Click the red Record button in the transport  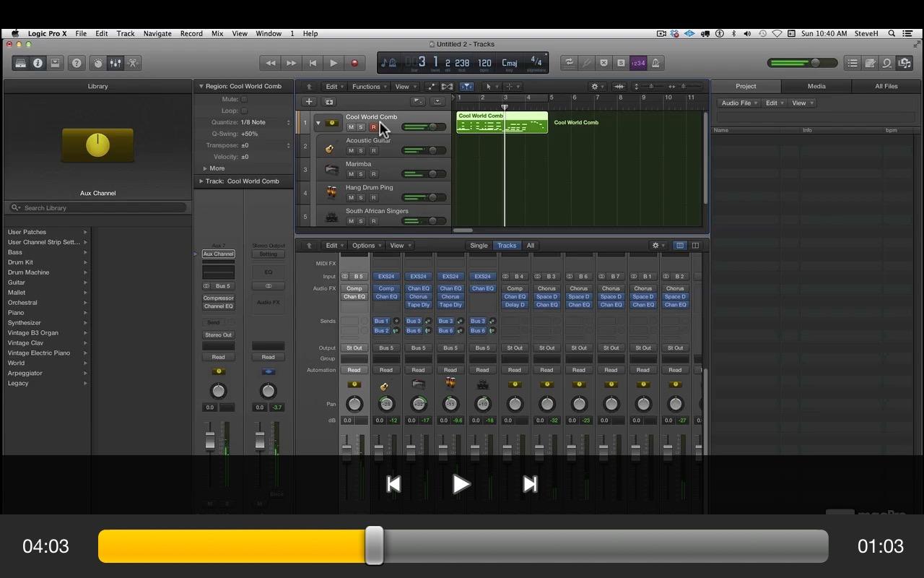(354, 63)
